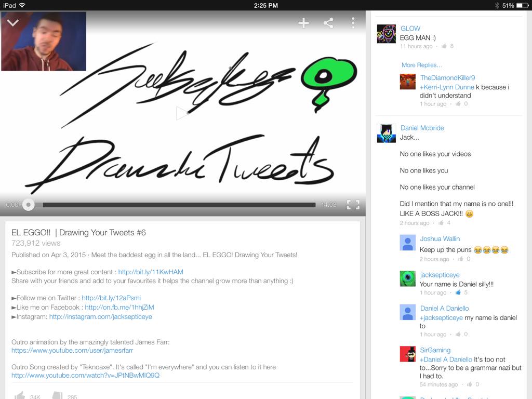Open +Daniel A Daniello mention link
Viewport: 532px width, 399px height.
pyautogui.click(x=446, y=360)
